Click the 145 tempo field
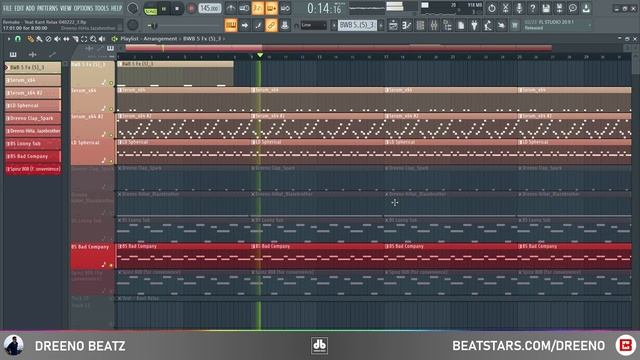 coord(210,8)
